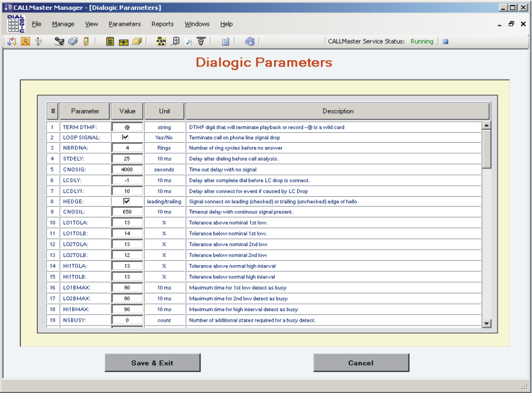This screenshot has height=393, width=532.
Task: Click the LO1TOLB value field showing 14
Action: click(x=127, y=234)
